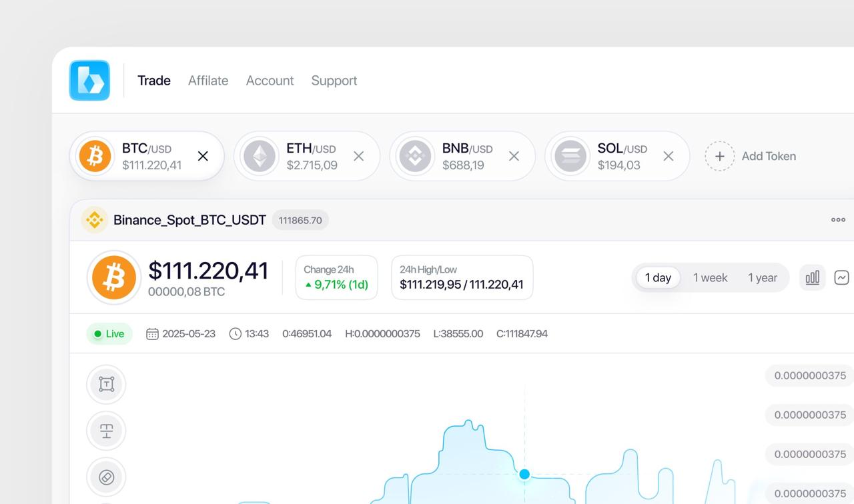This screenshot has width=854, height=504.
Task: Click the Bitcoin icon in BTC/USD chip
Action: (x=95, y=157)
